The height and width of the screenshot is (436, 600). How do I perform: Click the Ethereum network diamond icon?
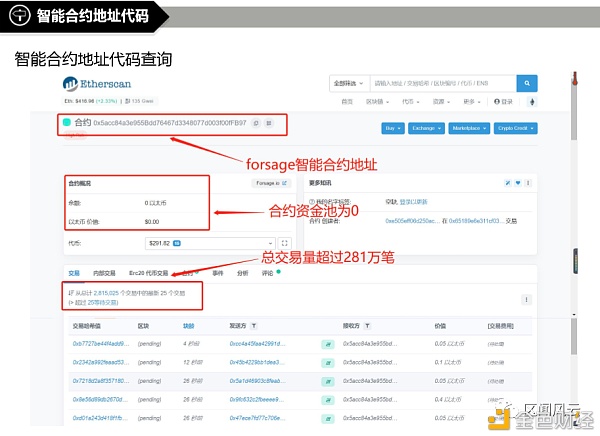(x=532, y=101)
